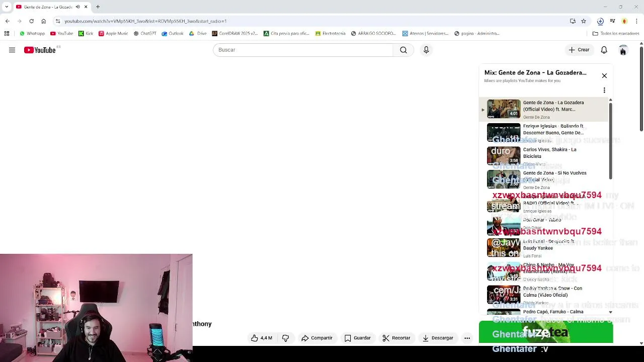Viewport: 644px width, 362px height.
Task: Install app icon in address bar
Action: (573, 21)
